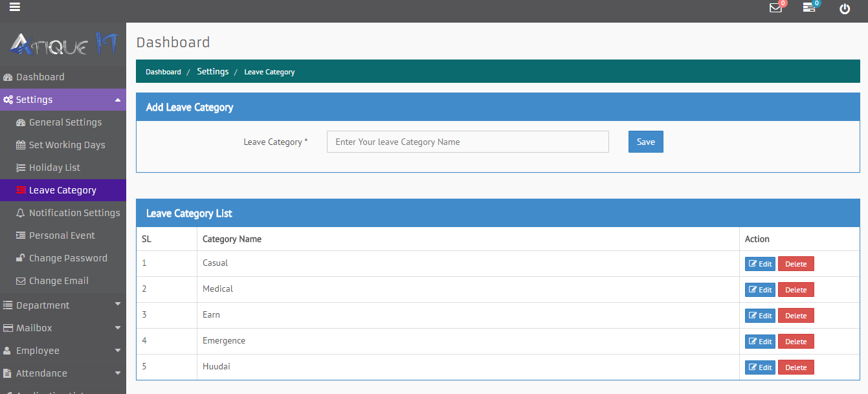Click the bell icon next to Notification Settings
This screenshot has height=394, width=868.
tap(21, 212)
